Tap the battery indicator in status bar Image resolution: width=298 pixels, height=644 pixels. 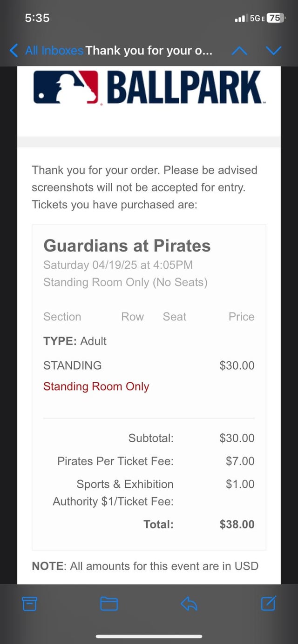(275, 18)
